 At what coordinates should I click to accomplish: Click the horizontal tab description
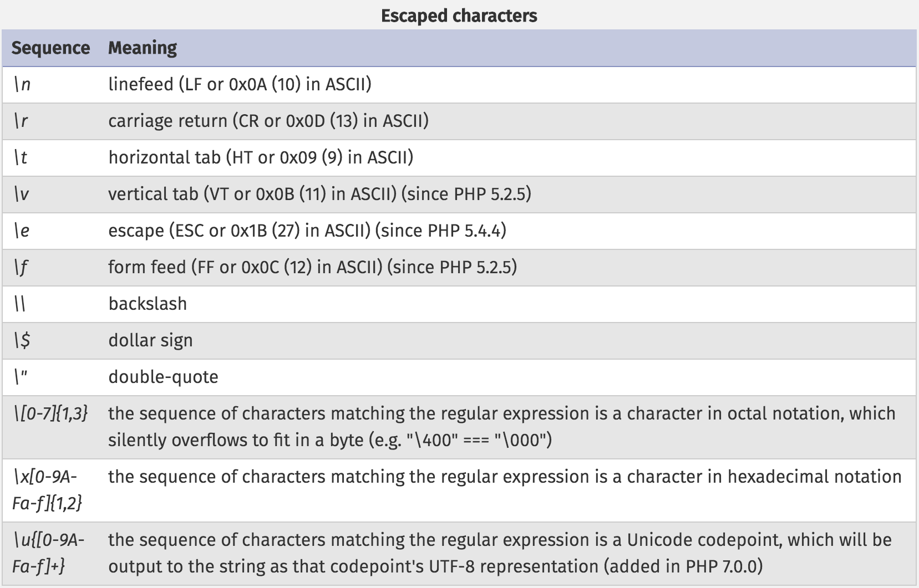261,157
